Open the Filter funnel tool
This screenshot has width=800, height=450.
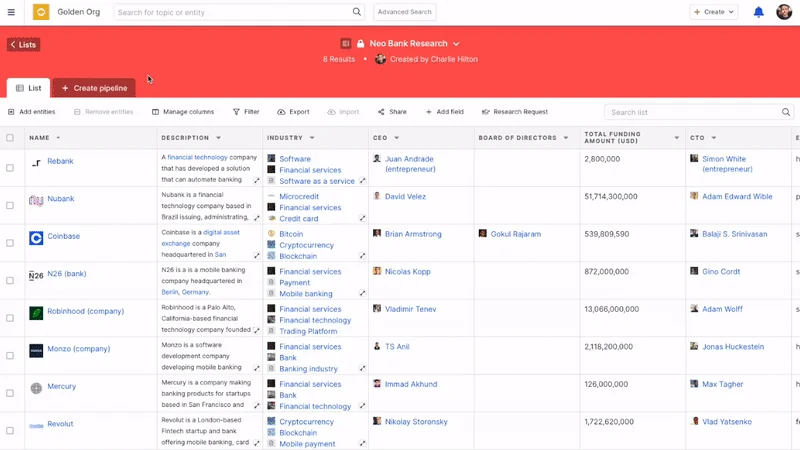237,112
